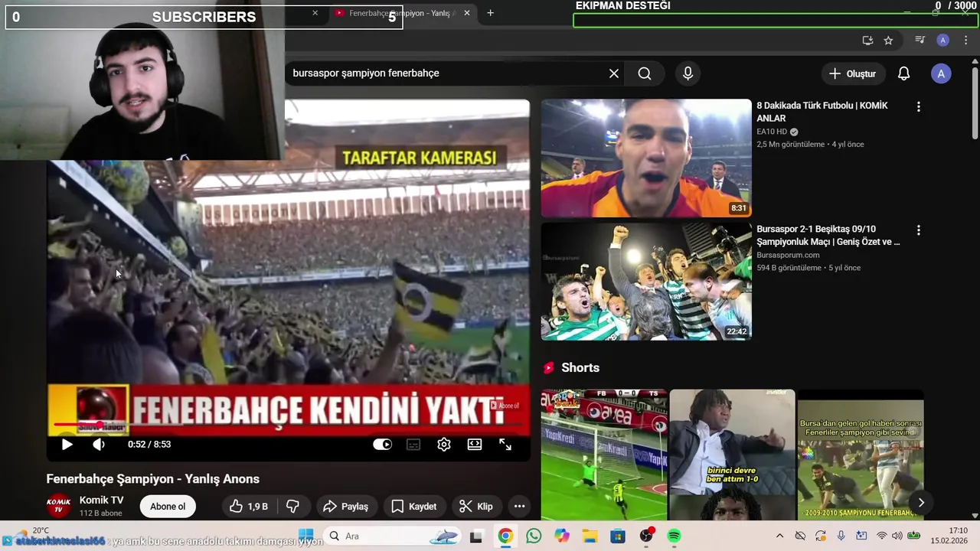Seek on the red video progress bar
The image size is (980, 551).
pos(289,425)
